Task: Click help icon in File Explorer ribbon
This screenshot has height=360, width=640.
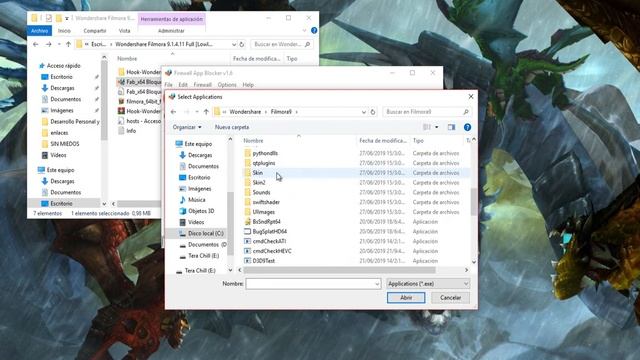Action: (314, 30)
